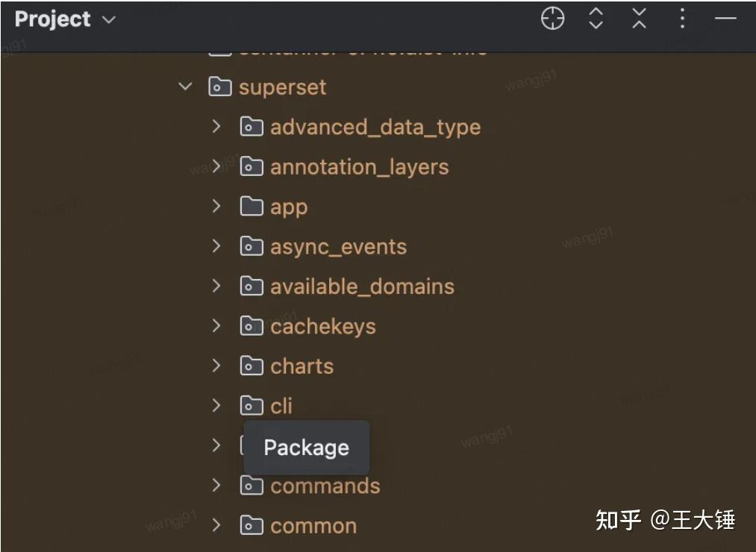Open the Project panel options kebab menu
756x552 pixels.
pos(681,19)
